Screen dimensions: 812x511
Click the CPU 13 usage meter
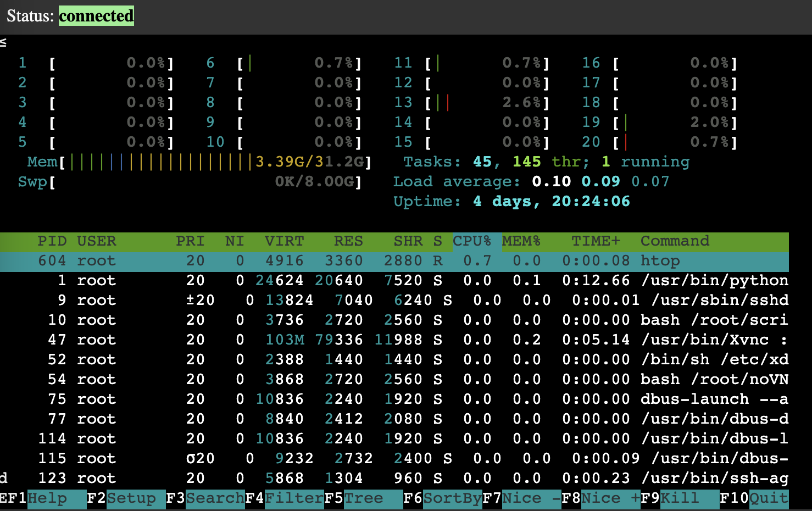472,103
